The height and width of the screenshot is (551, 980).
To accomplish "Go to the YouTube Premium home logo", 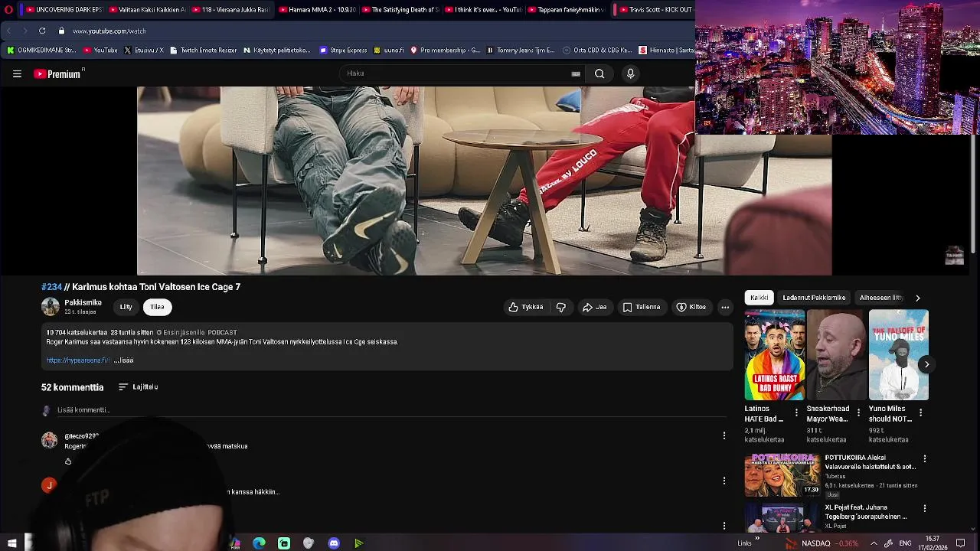I will 59,73.
